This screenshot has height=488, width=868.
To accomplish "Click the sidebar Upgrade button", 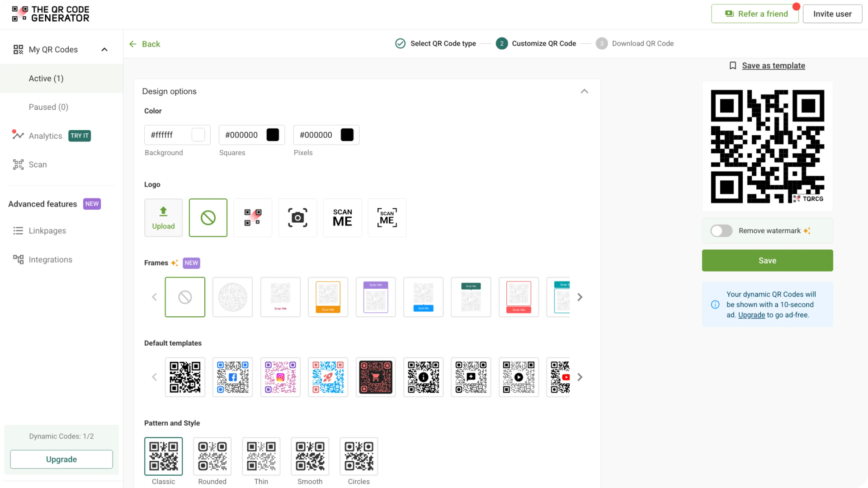I will point(61,460).
